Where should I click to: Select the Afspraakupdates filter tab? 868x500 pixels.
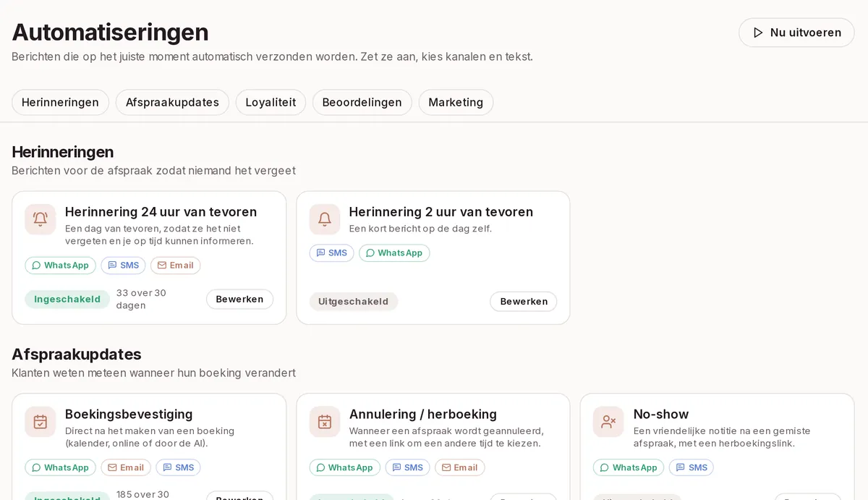coord(172,102)
